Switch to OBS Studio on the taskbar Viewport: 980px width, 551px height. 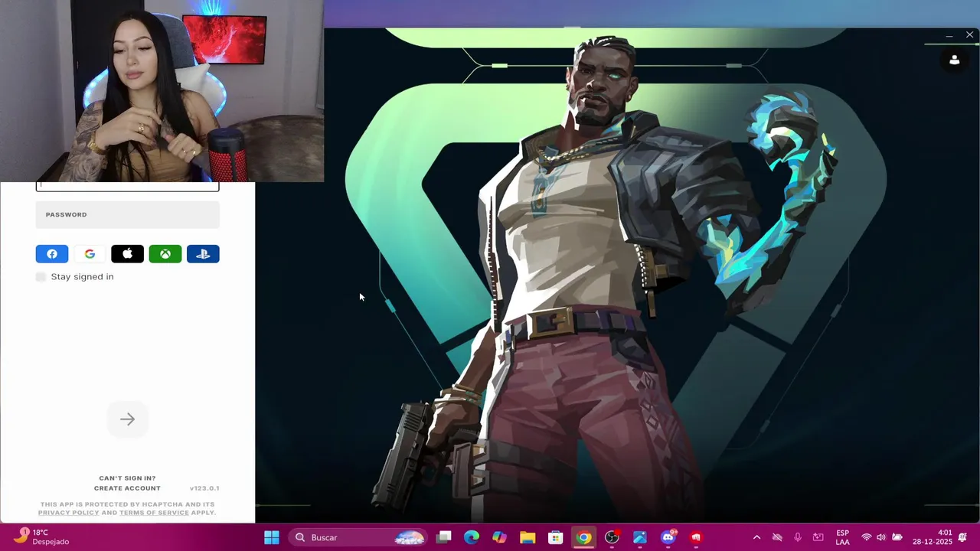point(612,537)
